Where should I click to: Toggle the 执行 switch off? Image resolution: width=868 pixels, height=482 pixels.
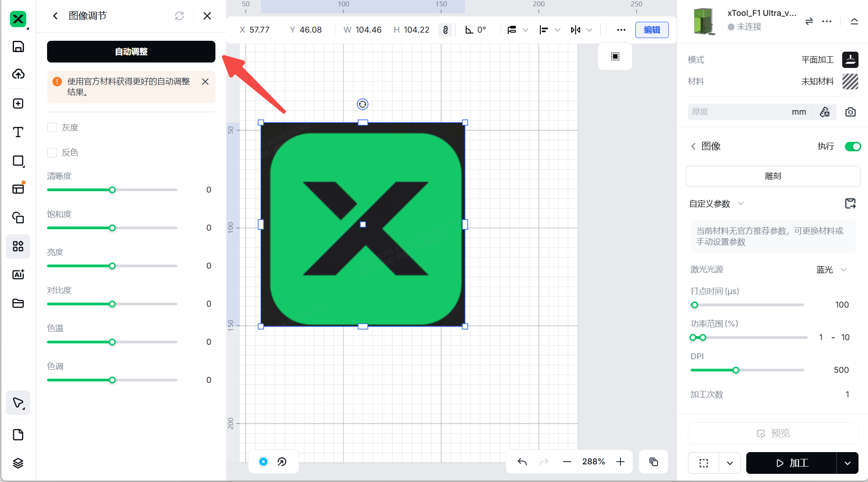click(853, 146)
